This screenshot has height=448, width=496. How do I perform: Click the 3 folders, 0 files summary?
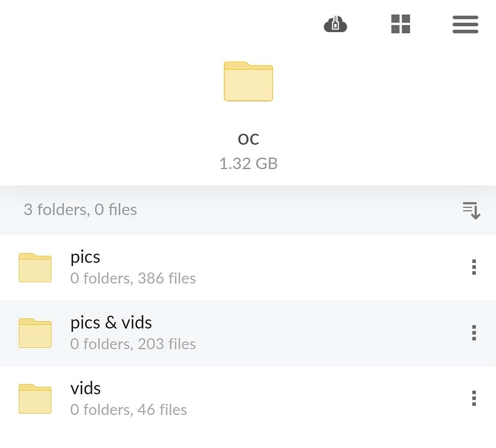(x=80, y=210)
